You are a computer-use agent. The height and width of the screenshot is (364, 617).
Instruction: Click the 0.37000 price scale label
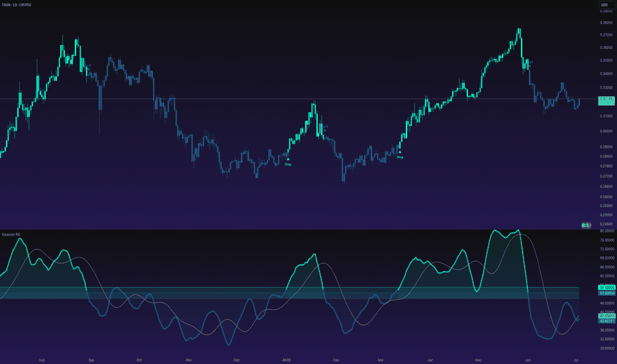(x=606, y=35)
